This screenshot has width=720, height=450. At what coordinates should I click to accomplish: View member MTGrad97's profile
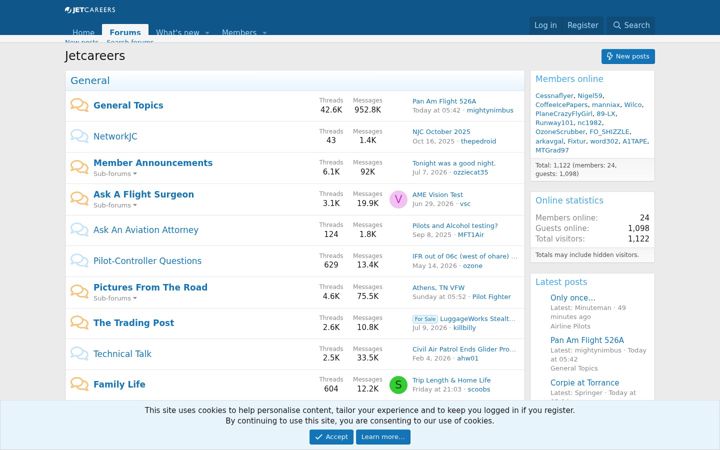click(552, 150)
